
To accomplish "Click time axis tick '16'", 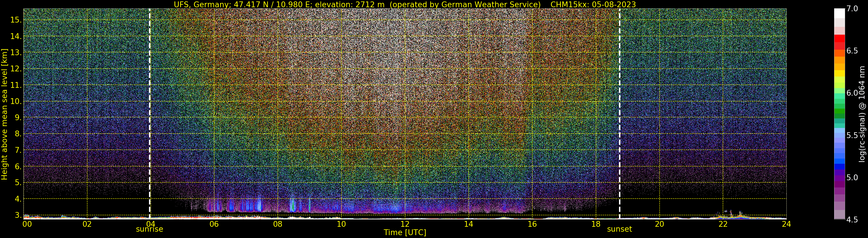I will pyautogui.click(x=532, y=224).
